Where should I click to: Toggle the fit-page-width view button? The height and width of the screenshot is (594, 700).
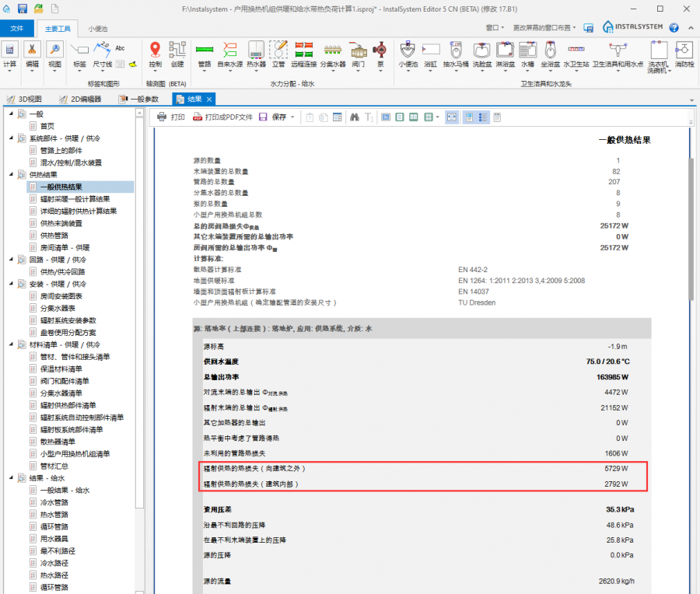point(452,117)
